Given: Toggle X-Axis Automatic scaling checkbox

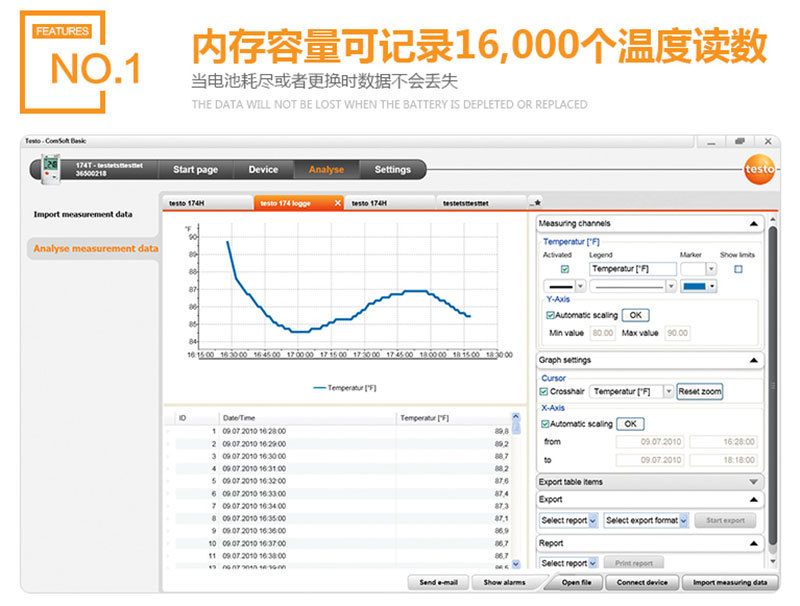Looking at the screenshot, I should pyautogui.click(x=545, y=424).
